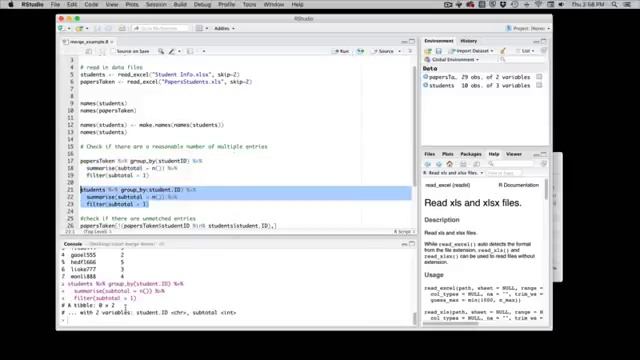Image resolution: width=640 pixels, height=360 pixels.
Task: Click the Go to file/function field
Action: [161, 29]
